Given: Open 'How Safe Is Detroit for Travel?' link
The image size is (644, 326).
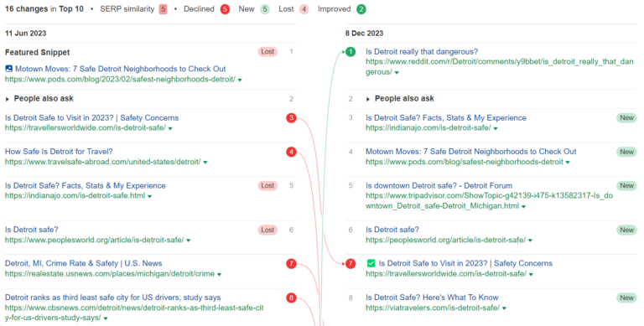Looking at the screenshot, I should (59, 152).
